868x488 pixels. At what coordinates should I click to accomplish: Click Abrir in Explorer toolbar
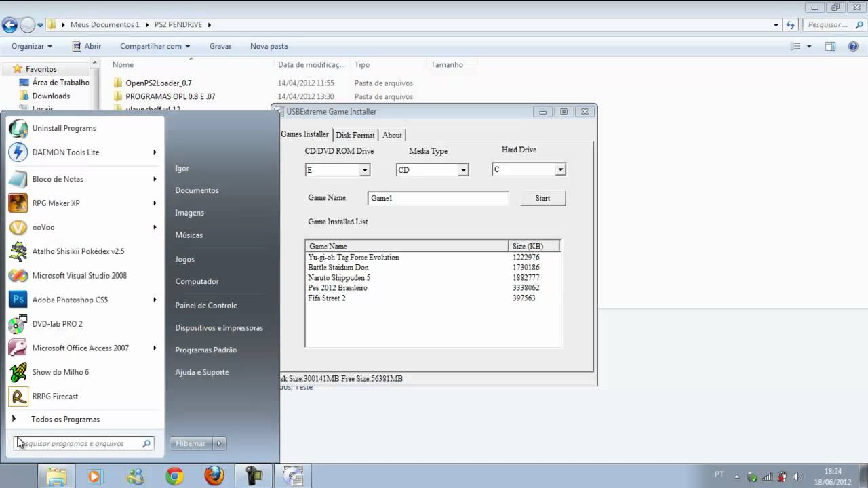(86, 46)
